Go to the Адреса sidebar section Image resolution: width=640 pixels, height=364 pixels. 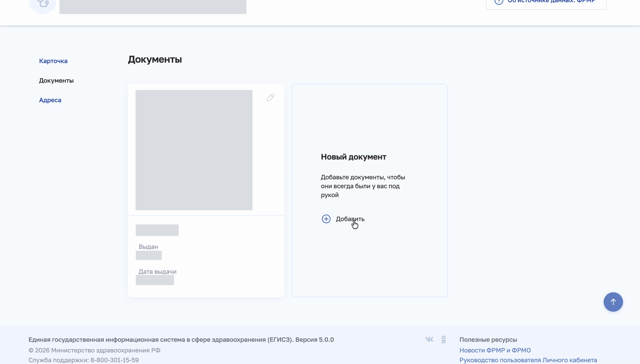pyautogui.click(x=50, y=100)
